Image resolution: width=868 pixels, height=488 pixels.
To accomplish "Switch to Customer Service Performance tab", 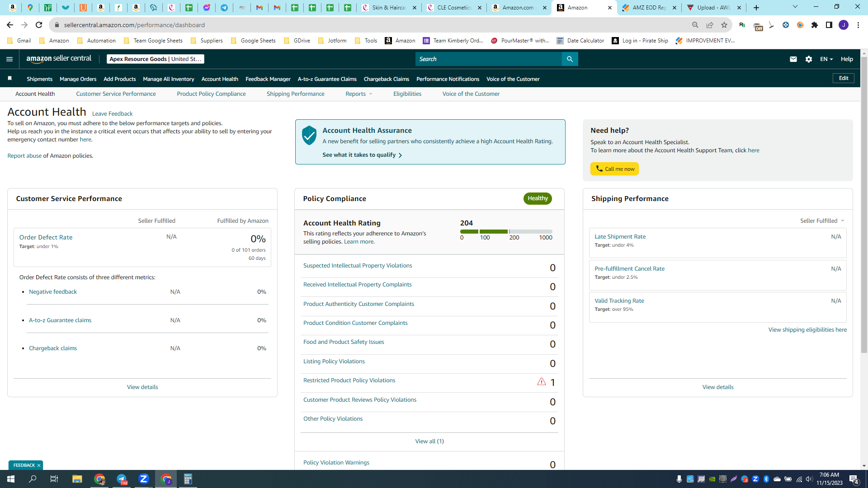I will (x=116, y=94).
